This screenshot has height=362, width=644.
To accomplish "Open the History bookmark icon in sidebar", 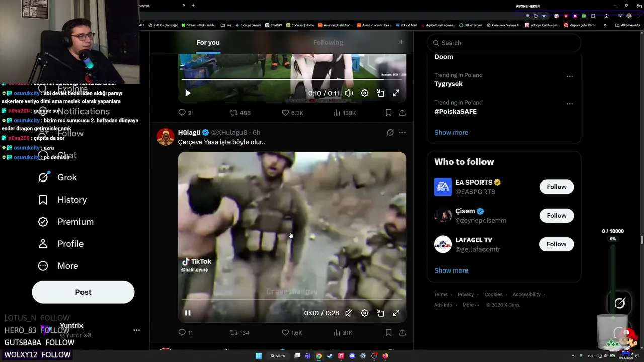I will click(x=43, y=200).
